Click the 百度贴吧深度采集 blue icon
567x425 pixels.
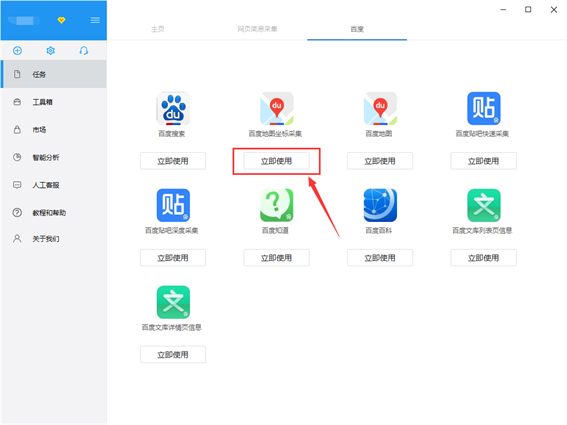(x=173, y=205)
